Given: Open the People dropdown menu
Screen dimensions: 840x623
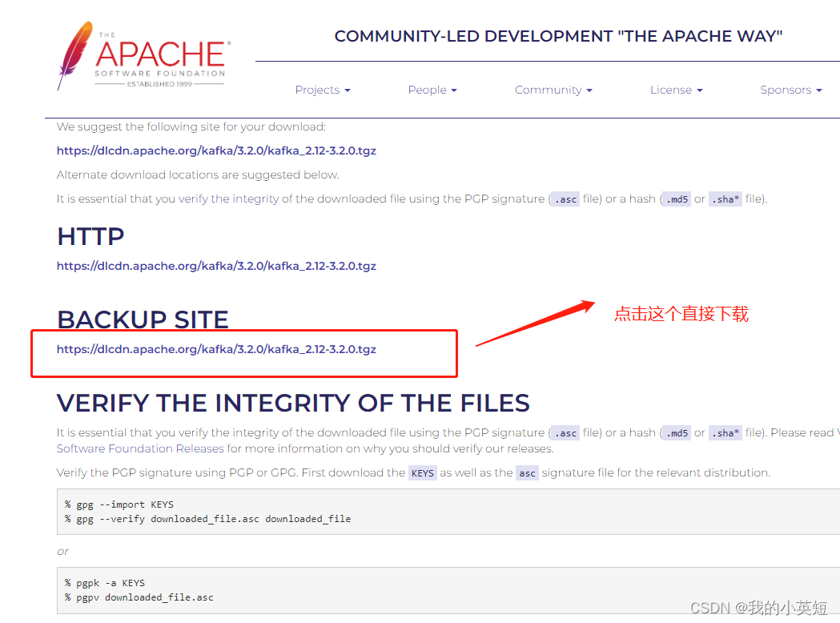Looking at the screenshot, I should [x=432, y=90].
